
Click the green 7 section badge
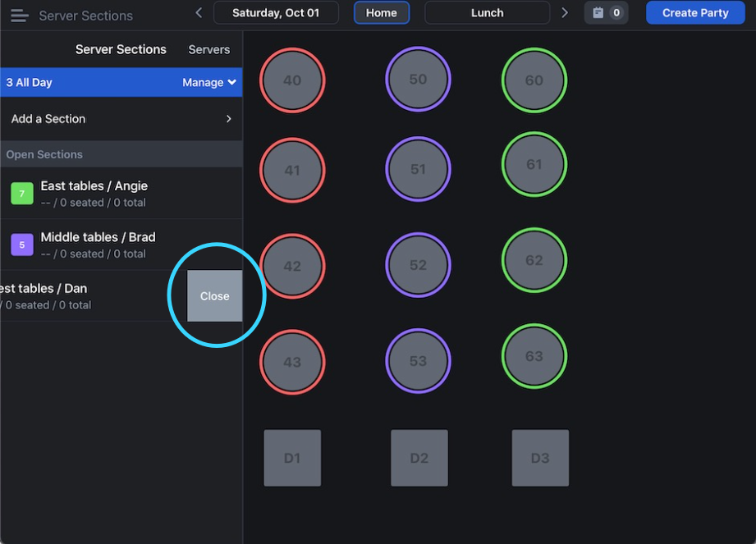coord(21,194)
